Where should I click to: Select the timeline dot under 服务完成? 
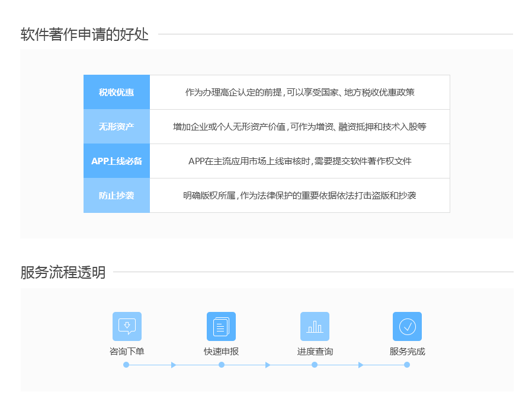(x=407, y=365)
